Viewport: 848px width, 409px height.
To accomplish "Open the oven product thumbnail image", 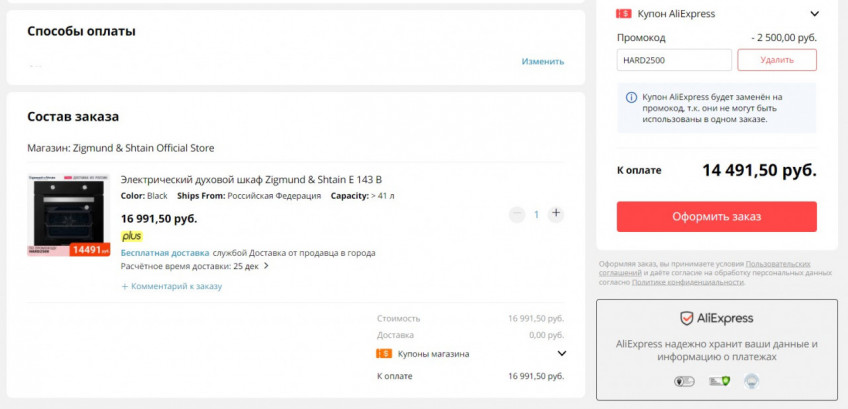I will (68, 215).
